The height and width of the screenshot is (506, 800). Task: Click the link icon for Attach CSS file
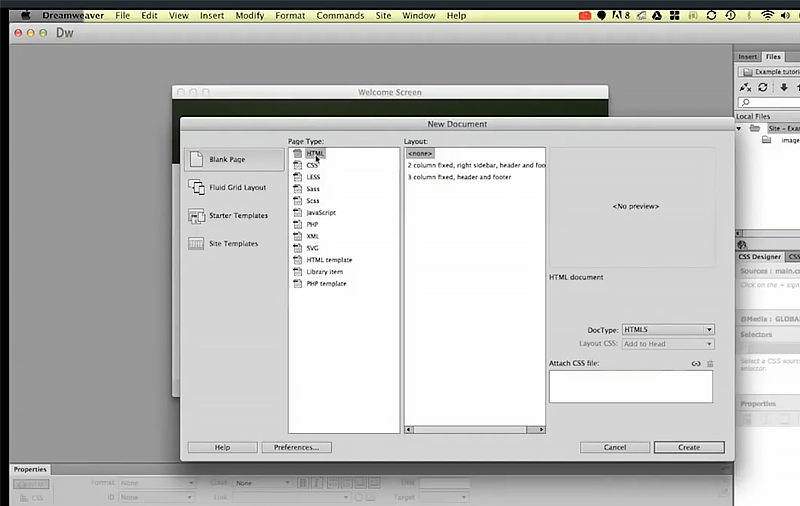pyautogui.click(x=696, y=364)
